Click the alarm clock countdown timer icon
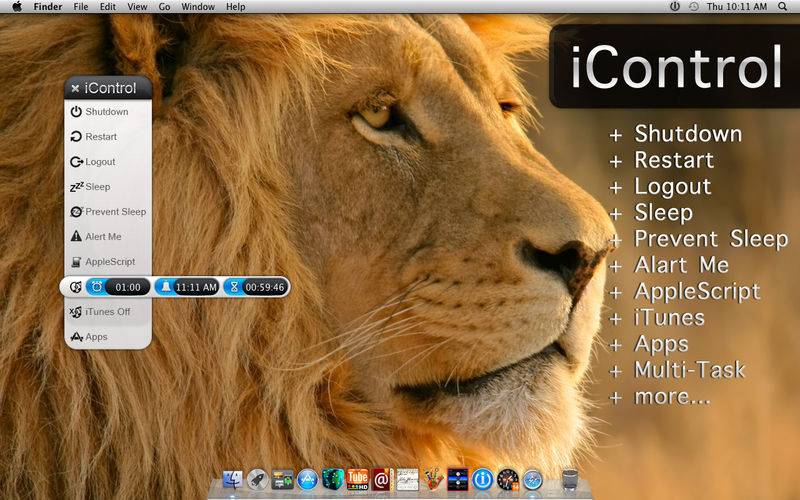 point(96,287)
